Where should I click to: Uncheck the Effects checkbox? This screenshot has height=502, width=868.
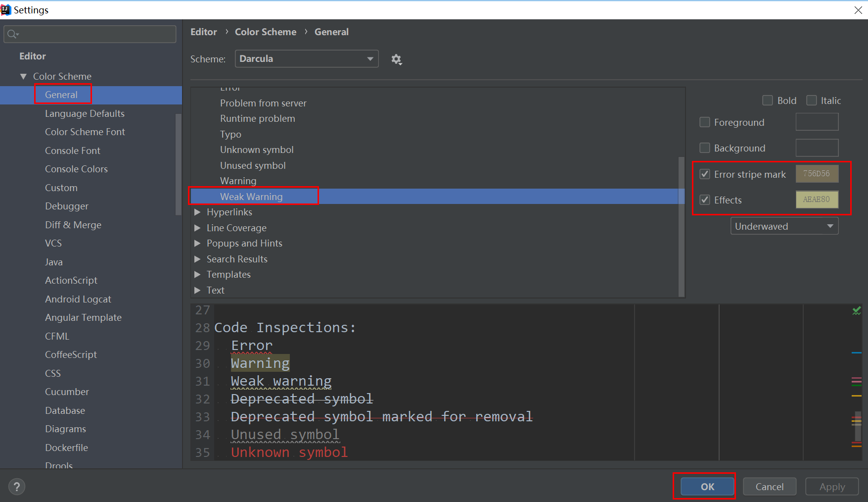(x=705, y=200)
